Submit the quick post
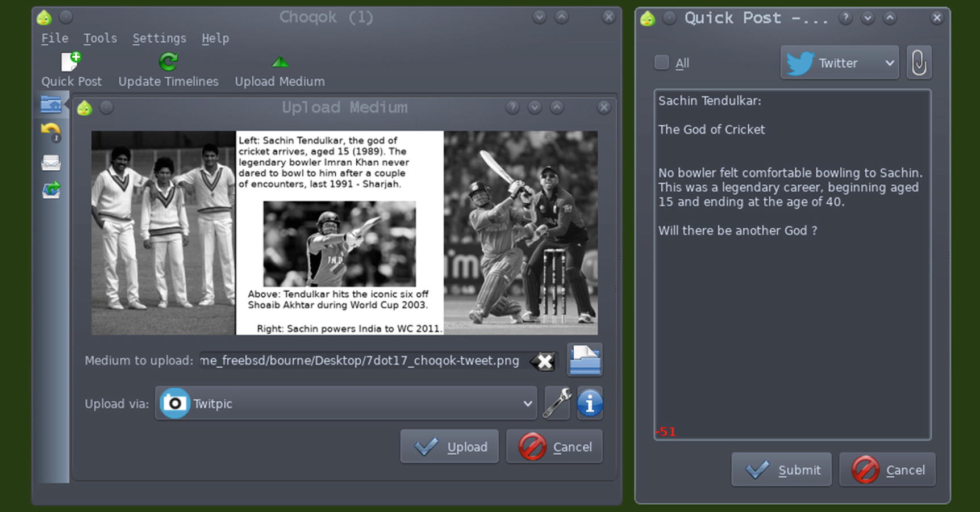The height and width of the screenshot is (512, 980). [781, 470]
